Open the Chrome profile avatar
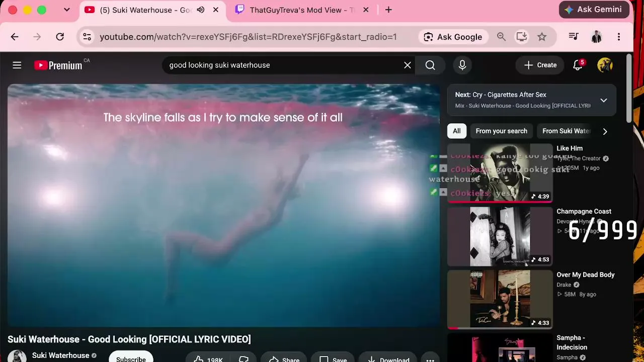Screen dimensions: 644x362 [x=596, y=37]
